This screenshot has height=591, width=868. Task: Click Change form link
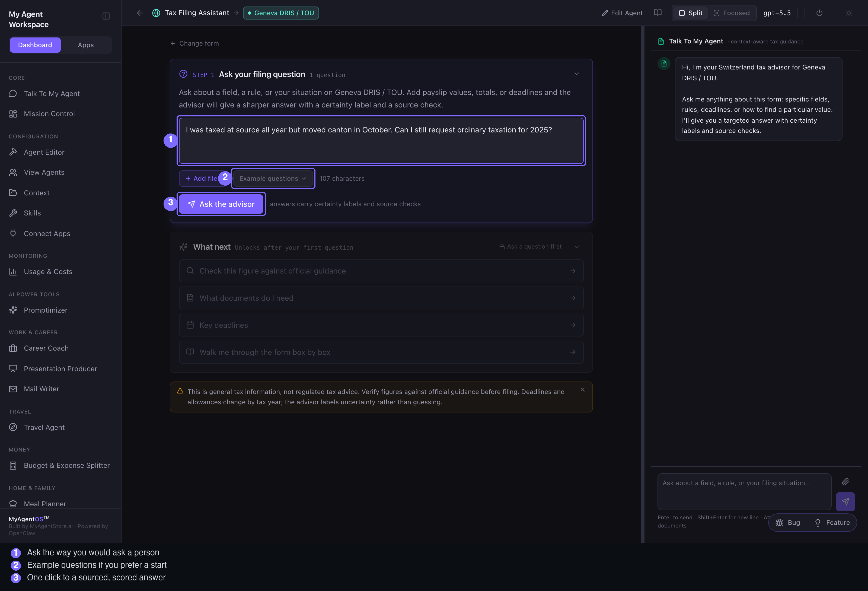click(x=194, y=43)
